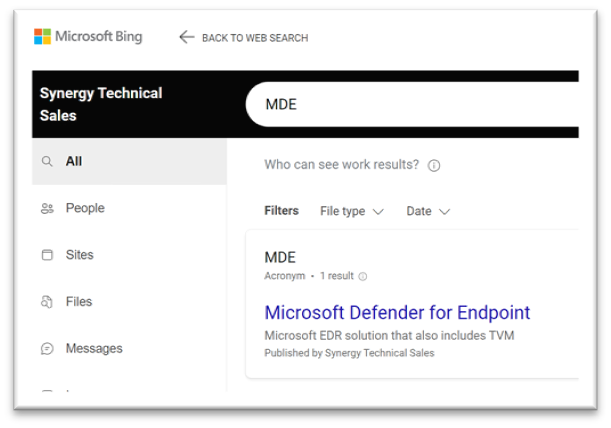Click the MDE acronym heading
Viewport: 611px width, 428px height.
click(280, 257)
